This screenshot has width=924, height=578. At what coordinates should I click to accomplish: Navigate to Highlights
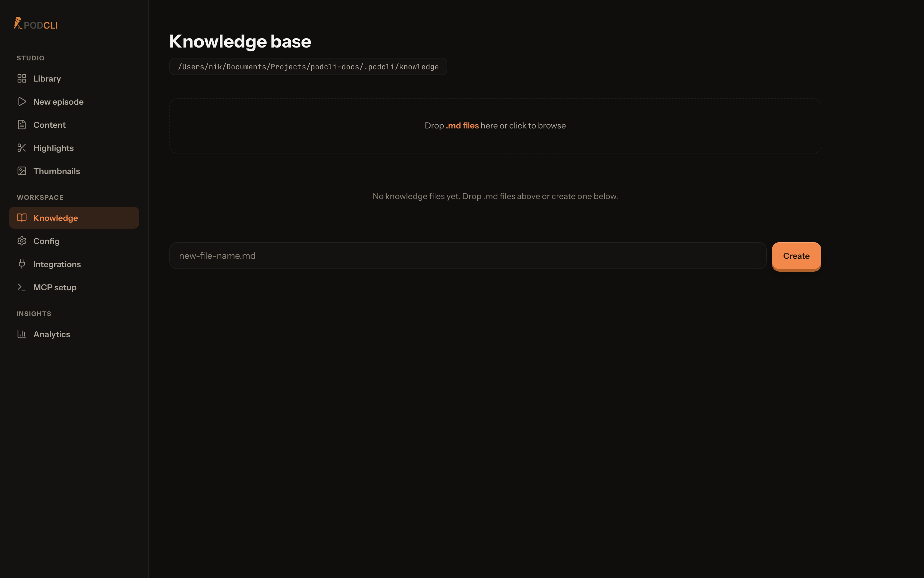coord(74,148)
